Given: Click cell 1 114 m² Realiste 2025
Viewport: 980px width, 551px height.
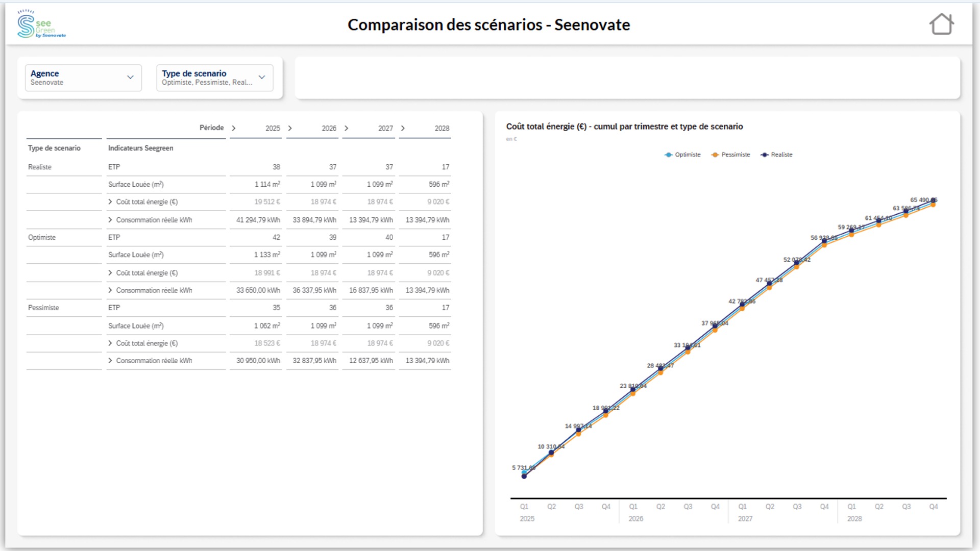Looking at the screenshot, I should [267, 184].
